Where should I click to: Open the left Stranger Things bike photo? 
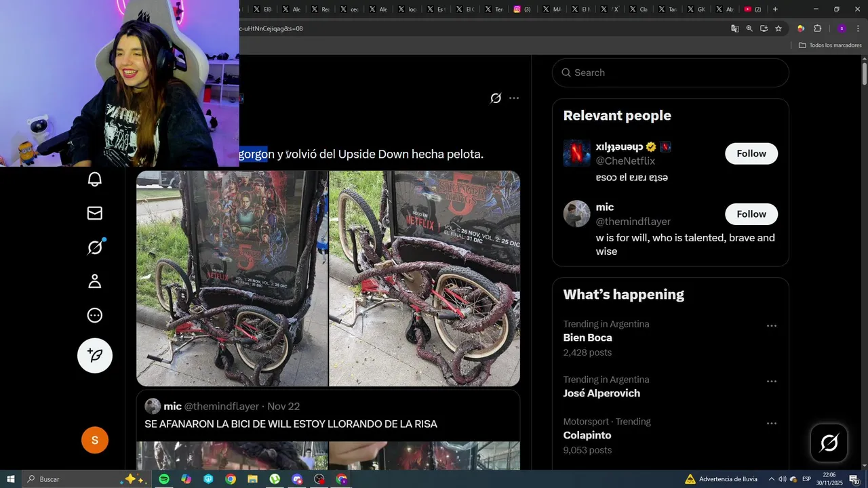tap(232, 279)
